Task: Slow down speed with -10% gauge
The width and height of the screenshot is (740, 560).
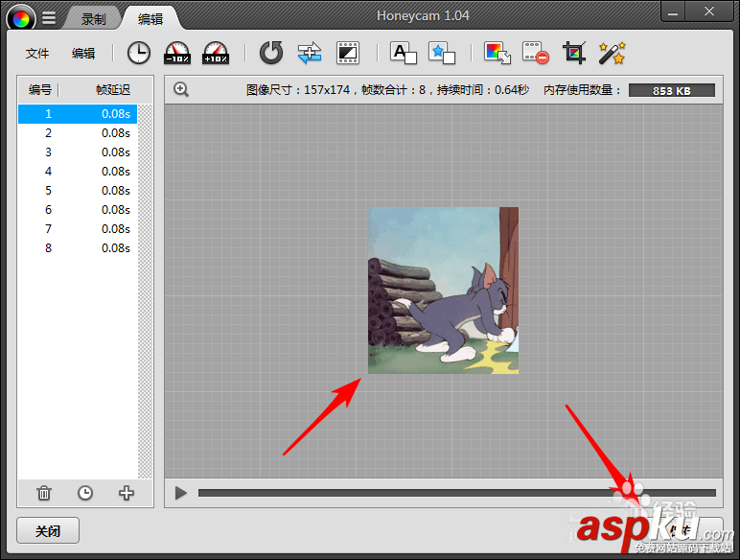Action: 177,53
